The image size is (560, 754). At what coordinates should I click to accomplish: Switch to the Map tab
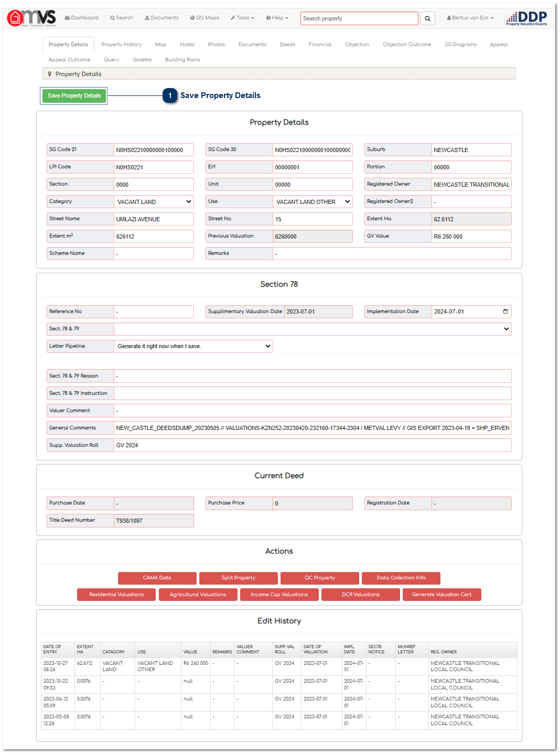coord(161,45)
